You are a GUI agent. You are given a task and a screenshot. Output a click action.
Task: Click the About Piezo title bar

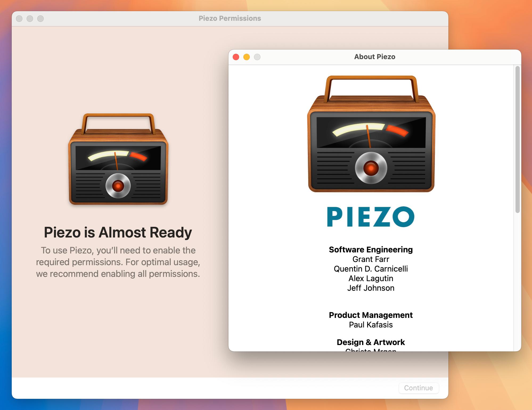pyautogui.click(x=375, y=57)
